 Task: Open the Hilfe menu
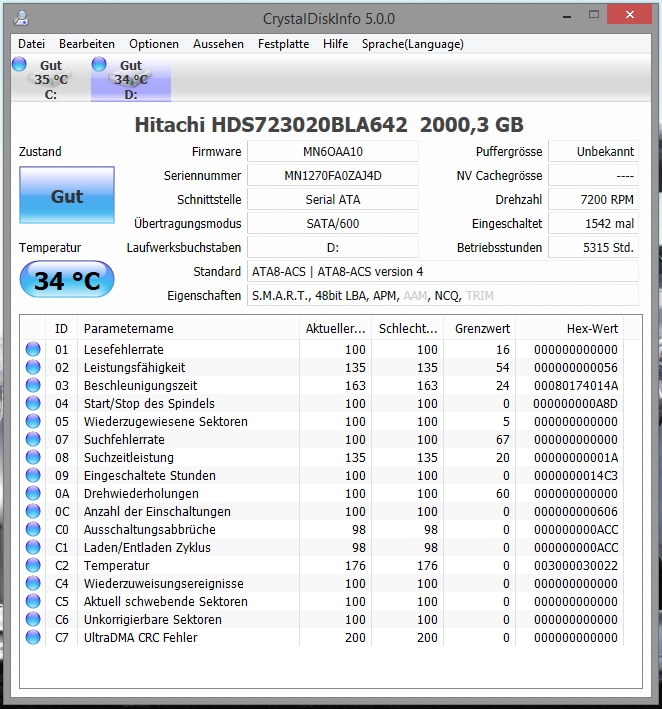[x=336, y=44]
